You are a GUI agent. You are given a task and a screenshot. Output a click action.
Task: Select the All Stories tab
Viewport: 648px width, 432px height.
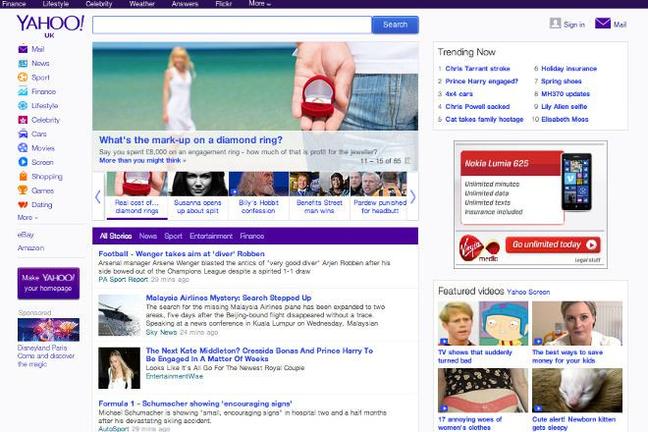pyautogui.click(x=116, y=236)
